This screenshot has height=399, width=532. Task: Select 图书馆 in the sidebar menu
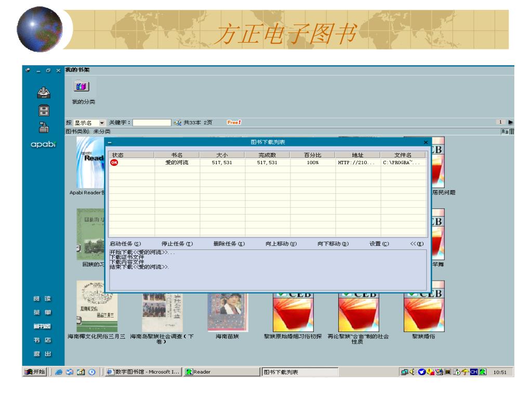tap(42, 326)
